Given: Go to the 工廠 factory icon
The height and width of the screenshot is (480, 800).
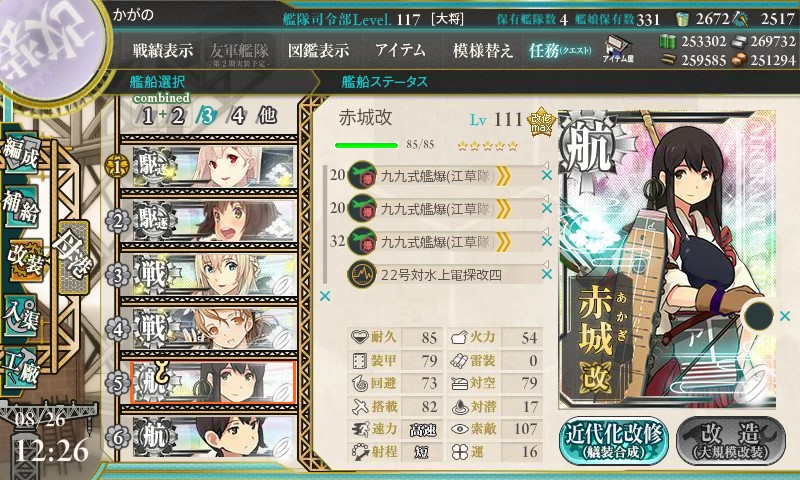Looking at the screenshot, I should tap(21, 368).
